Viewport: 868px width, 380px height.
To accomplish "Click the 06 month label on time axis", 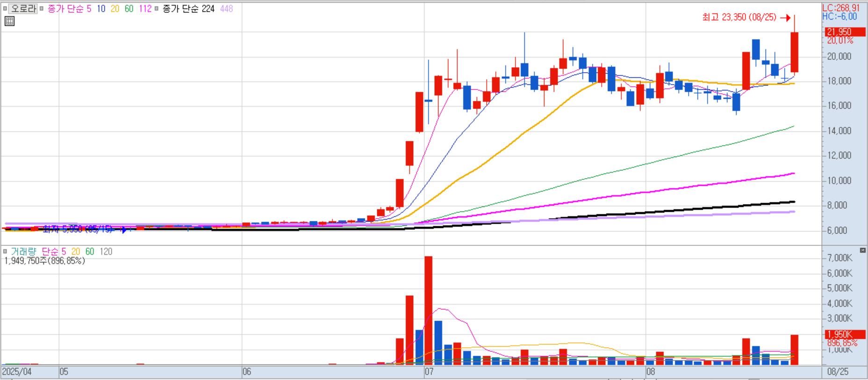I will [x=247, y=372].
